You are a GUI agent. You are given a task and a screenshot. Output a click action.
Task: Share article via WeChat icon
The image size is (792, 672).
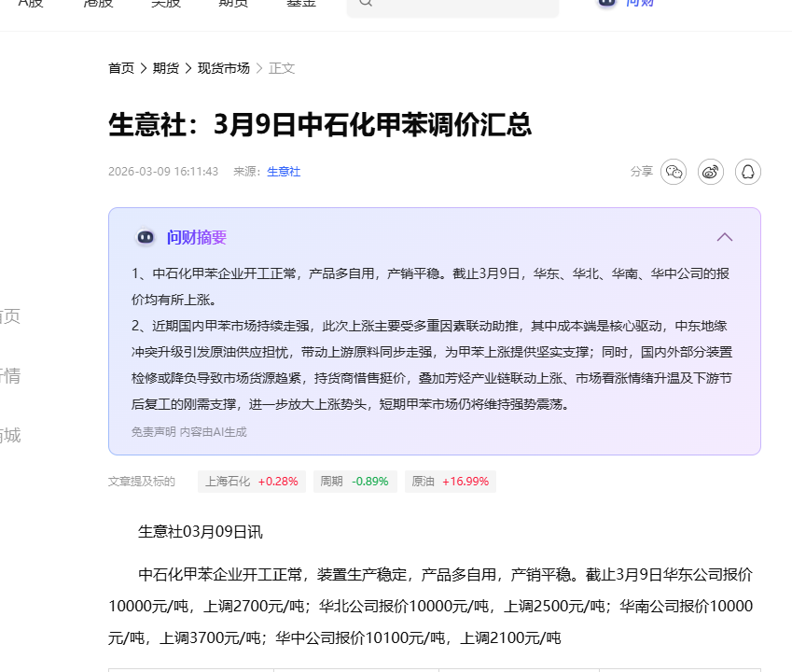674,172
